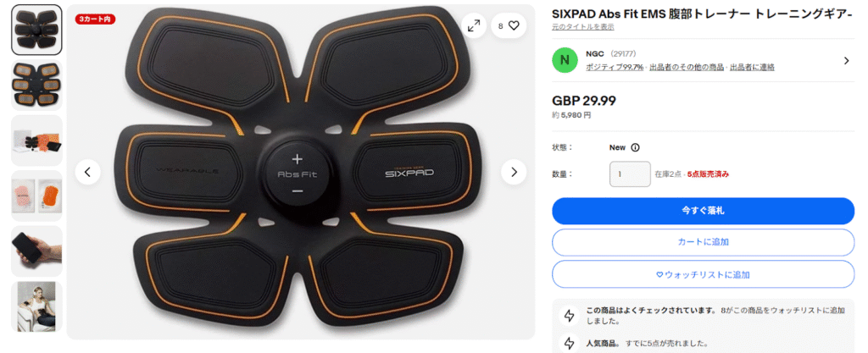
Task: Click ウォッチリストに追加 watchlist button
Action: pyautogui.click(x=703, y=274)
